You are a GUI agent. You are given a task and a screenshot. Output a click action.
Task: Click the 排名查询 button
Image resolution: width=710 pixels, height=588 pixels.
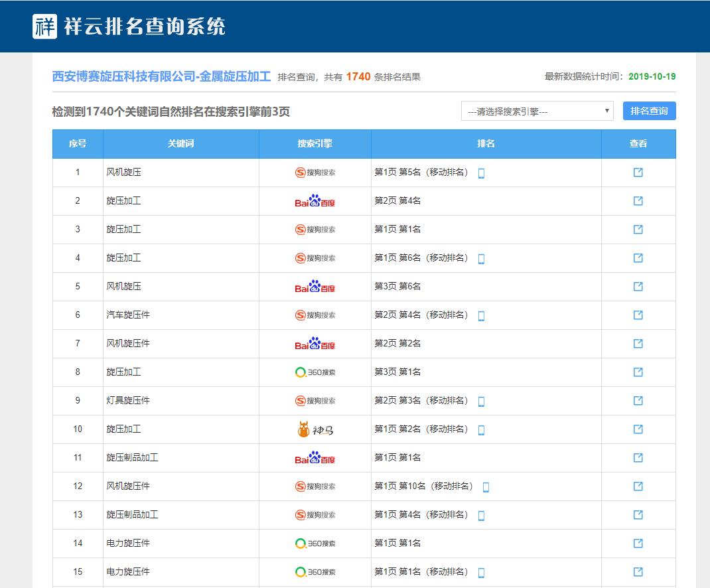point(649,111)
